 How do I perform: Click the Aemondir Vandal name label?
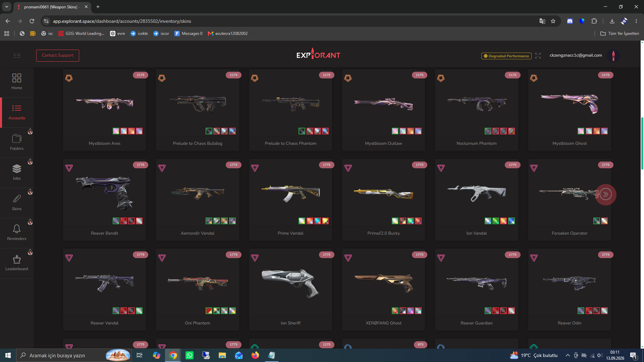point(198,233)
